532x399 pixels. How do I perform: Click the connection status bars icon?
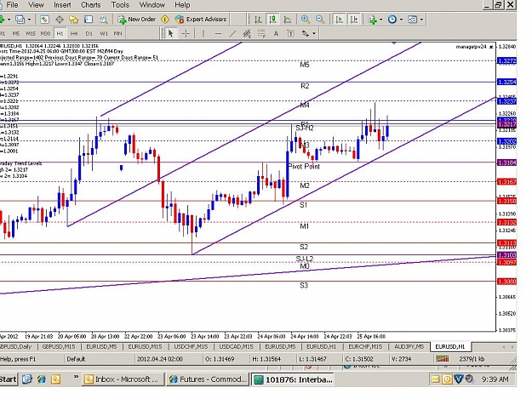(443, 359)
